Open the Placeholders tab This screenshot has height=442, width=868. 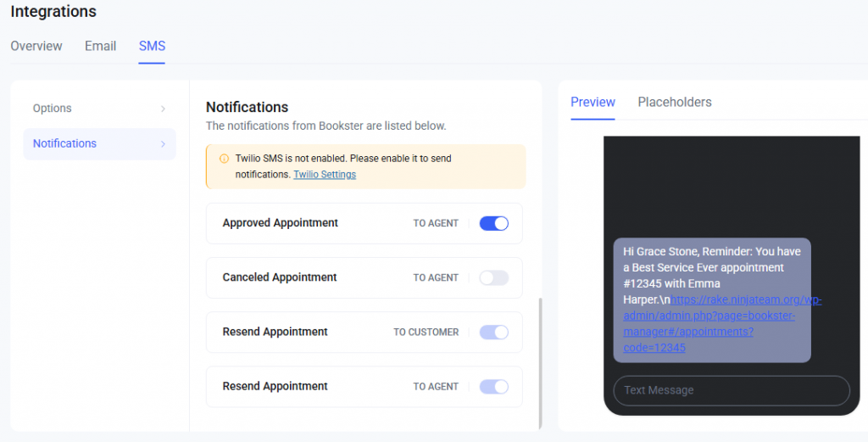click(x=675, y=102)
